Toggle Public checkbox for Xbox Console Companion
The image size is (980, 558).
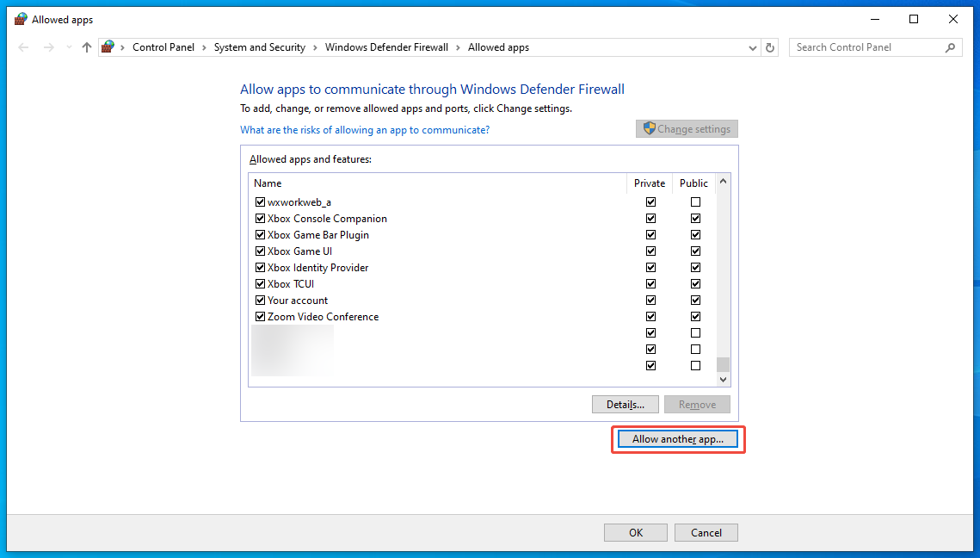695,219
